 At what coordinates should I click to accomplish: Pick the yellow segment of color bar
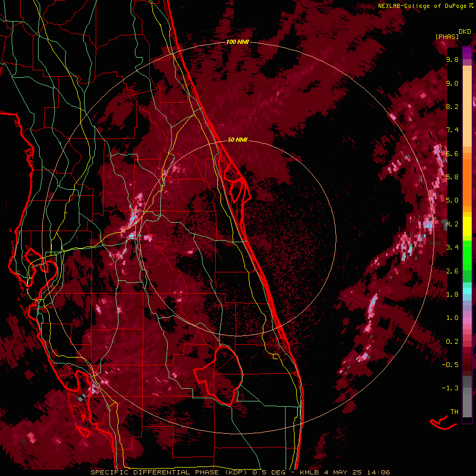pos(467,226)
